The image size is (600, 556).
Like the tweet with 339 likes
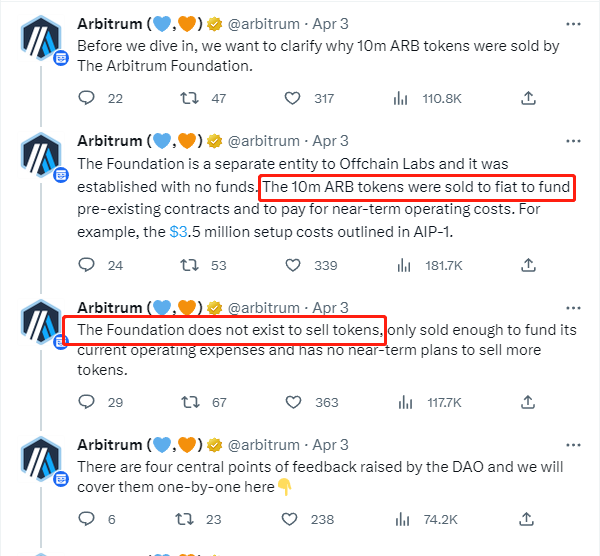(x=293, y=265)
